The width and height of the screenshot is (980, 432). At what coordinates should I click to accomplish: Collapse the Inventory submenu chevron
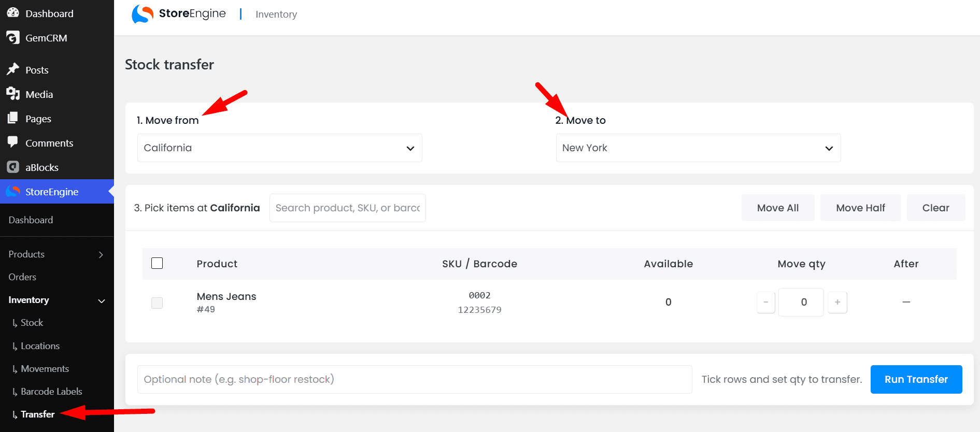pos(102,300)
